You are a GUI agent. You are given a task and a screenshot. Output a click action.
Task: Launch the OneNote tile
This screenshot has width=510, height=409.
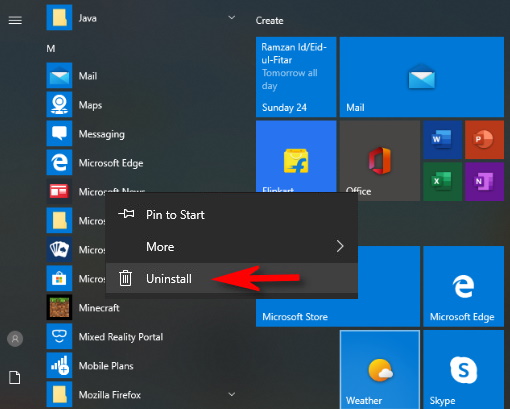(x=484, y=182)
